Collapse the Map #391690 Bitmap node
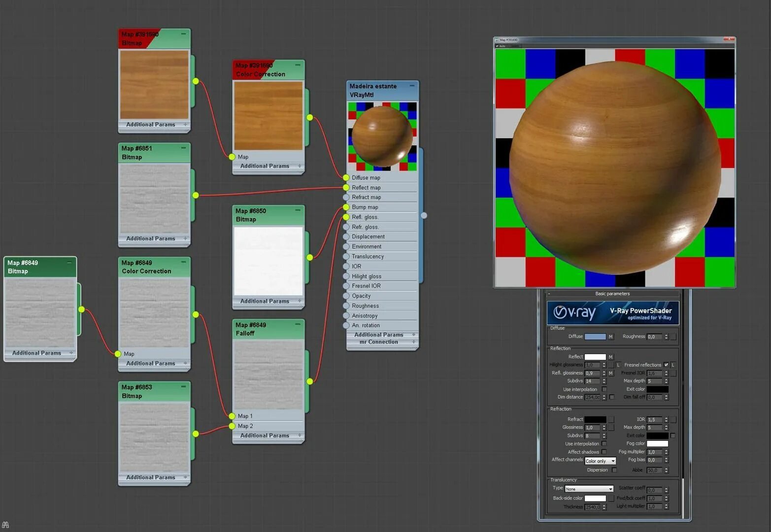This screenshot has height=532, width=771. point(183,34)
